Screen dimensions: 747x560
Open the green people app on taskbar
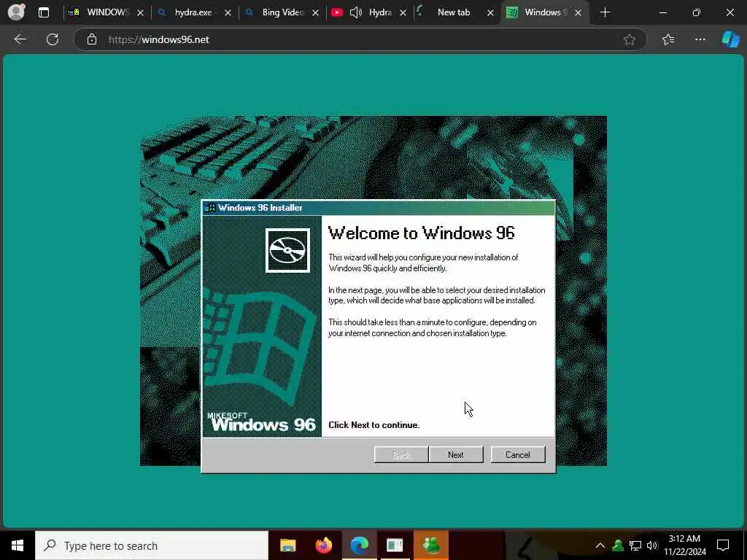(431, 545)
